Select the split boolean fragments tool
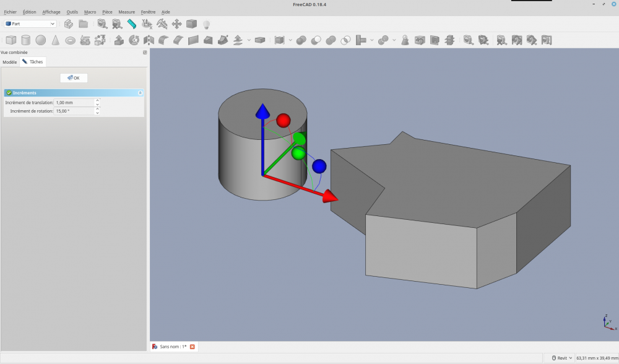 click(383, 40)
